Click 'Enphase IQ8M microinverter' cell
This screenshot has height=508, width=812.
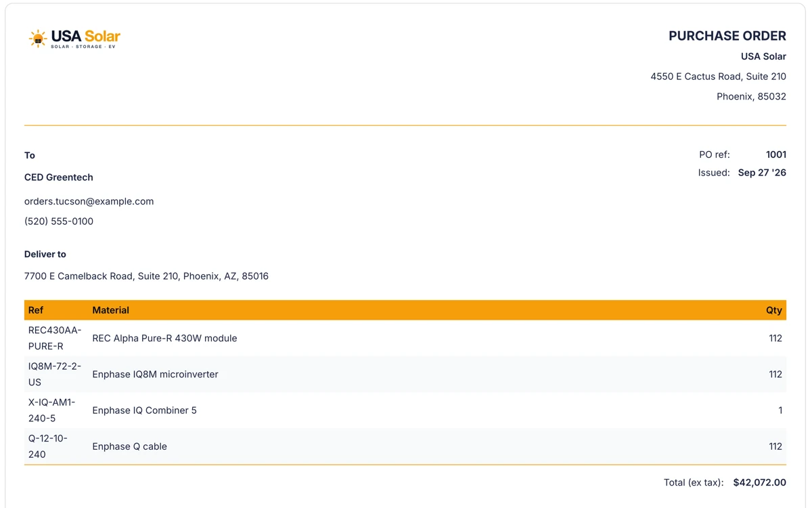pyautogui.click(x=156, y=374)
